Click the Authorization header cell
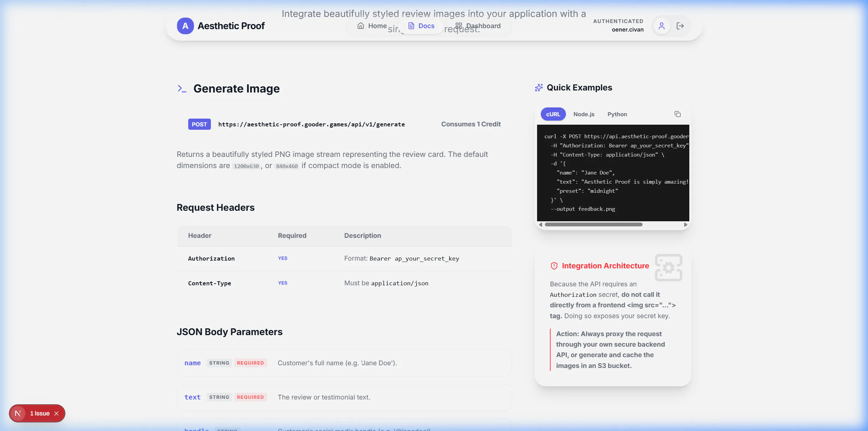The image size is (868, 431). 211,259
